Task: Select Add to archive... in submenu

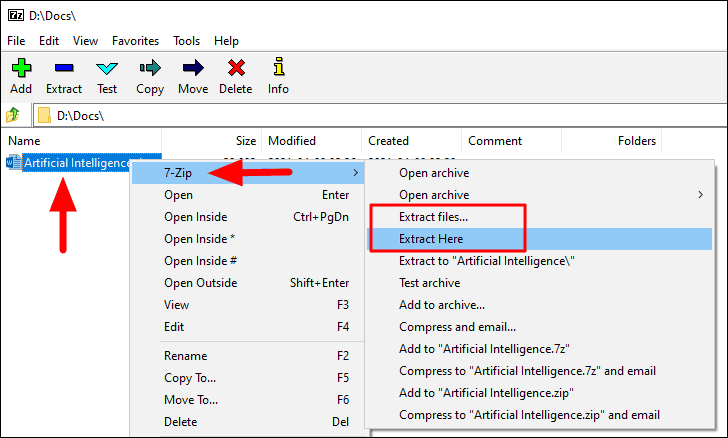Action: click(540, 305)
